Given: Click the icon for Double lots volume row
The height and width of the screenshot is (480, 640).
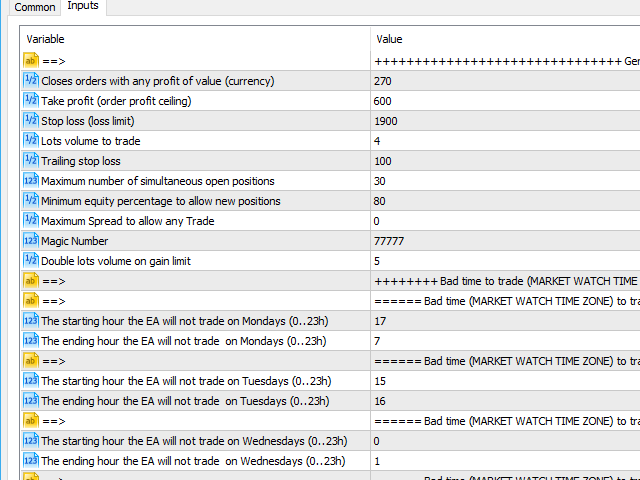Looking at the screenshot, I should tap(30, 261).
